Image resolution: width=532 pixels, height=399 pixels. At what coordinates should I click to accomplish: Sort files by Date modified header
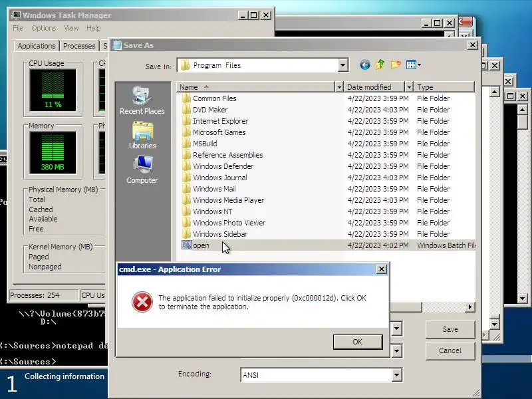[374, 87]
